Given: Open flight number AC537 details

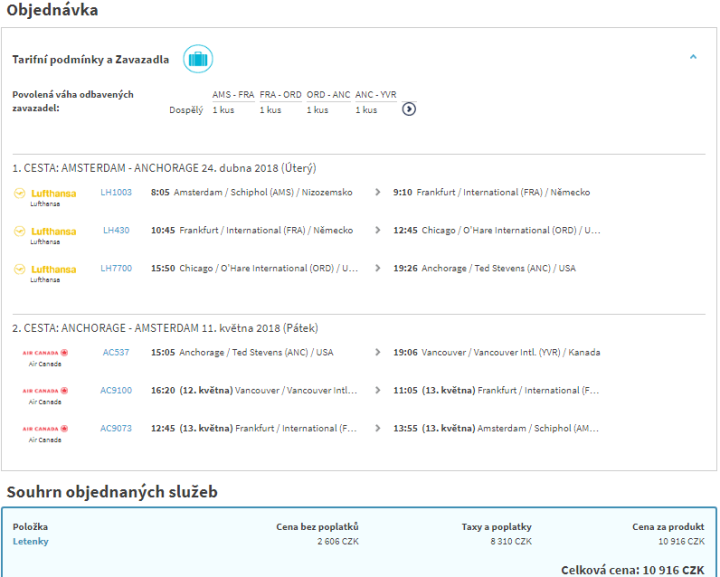Looking at the screenshot, I should pyautogui.click(x=116, y=352).
